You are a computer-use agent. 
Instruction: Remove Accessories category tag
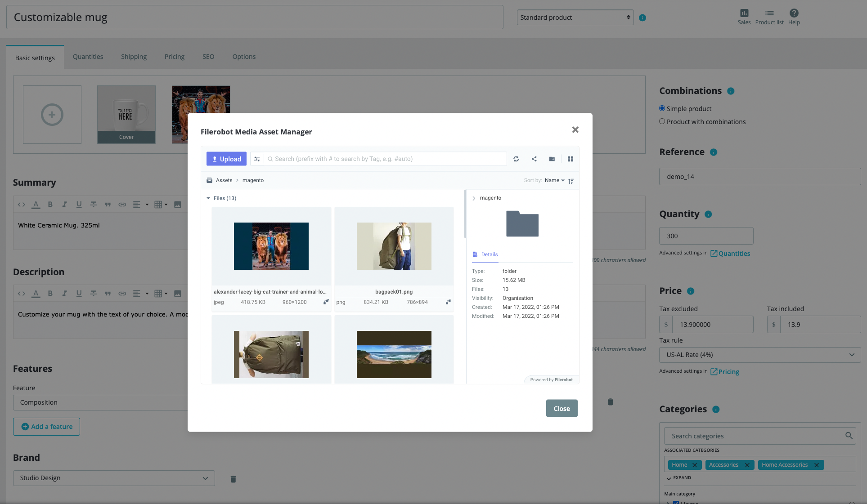tap(747, 465)
